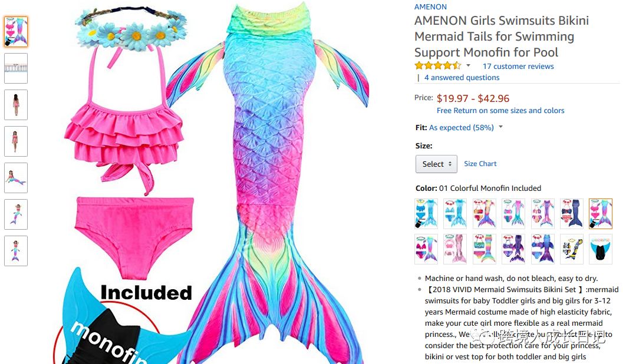Select the solid pale pink mermaid tail color
The width and height of the screenshot is (626, 364).
point(454,249)
